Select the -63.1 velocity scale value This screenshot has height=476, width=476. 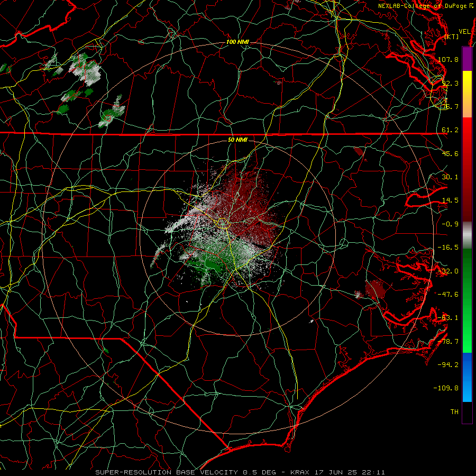tap(448, 318)
